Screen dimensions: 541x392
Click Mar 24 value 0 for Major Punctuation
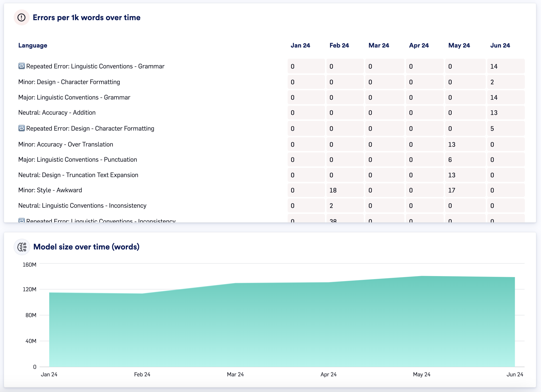tap(385, 159)
